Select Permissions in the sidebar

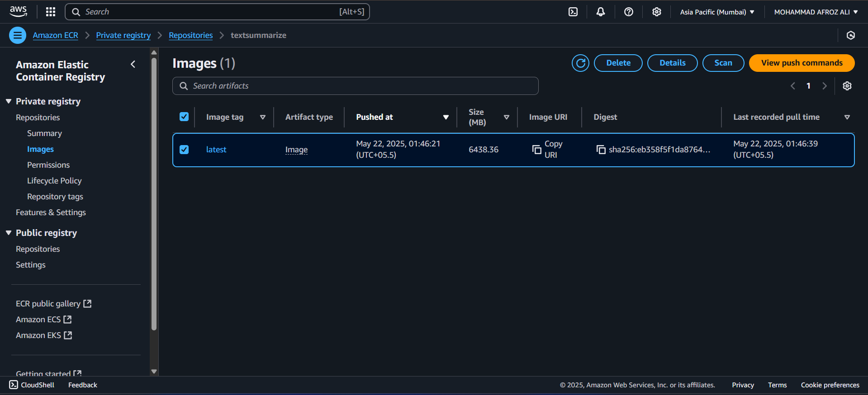point(48,165)
